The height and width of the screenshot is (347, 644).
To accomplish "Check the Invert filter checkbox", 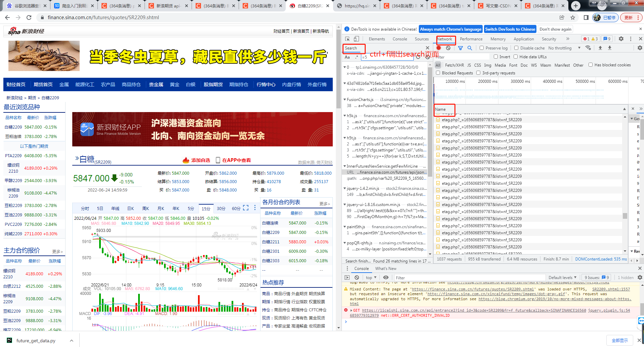I will [x=495, y=57].
